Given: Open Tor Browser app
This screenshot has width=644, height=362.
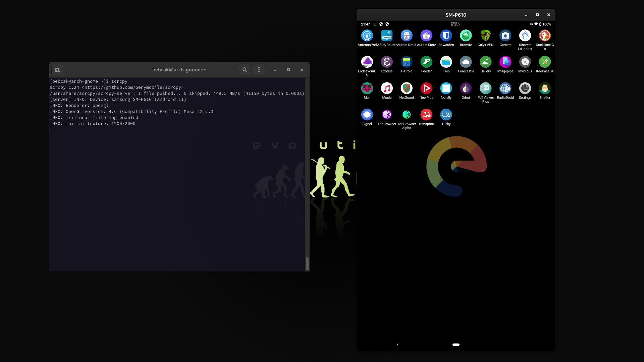Looking at the screenshot, I should pyautogui.click(x=387, y=115).
